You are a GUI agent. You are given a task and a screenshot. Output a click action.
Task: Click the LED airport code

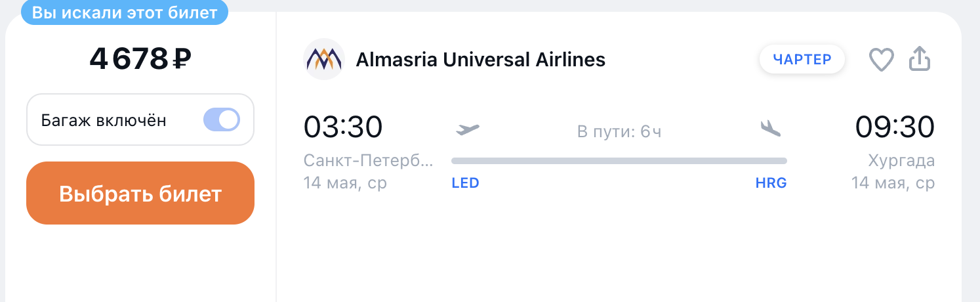(x=465, y=183)
